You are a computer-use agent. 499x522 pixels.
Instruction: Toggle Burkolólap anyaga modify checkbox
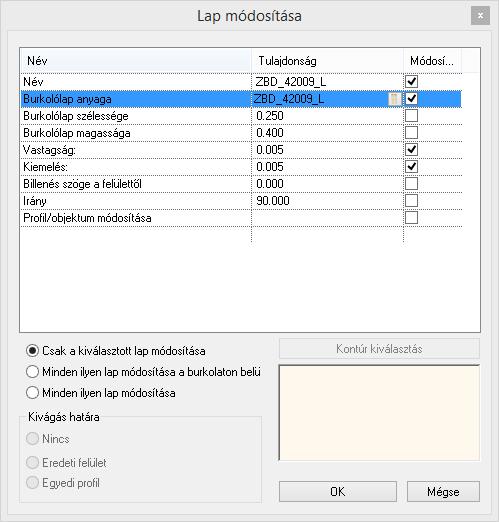[411, 99]
